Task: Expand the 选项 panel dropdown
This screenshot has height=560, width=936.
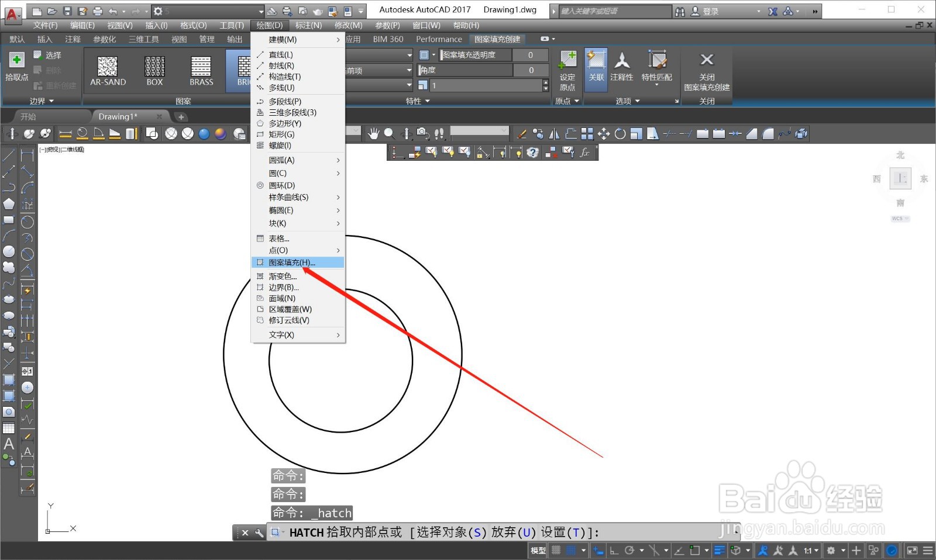Action: [628, 101]
